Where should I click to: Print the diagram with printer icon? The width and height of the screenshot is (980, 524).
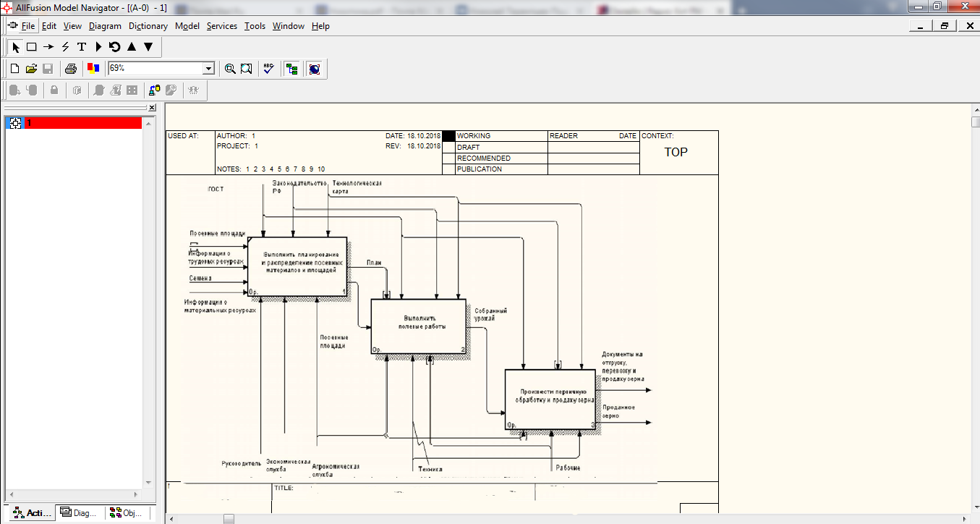(x=70, y=69)
